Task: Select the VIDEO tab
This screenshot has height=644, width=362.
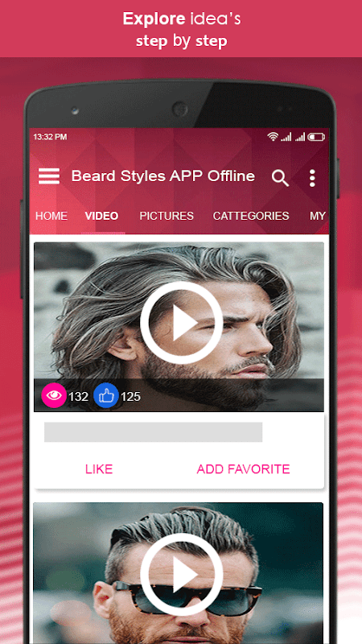Action: [x=102, y=216]
